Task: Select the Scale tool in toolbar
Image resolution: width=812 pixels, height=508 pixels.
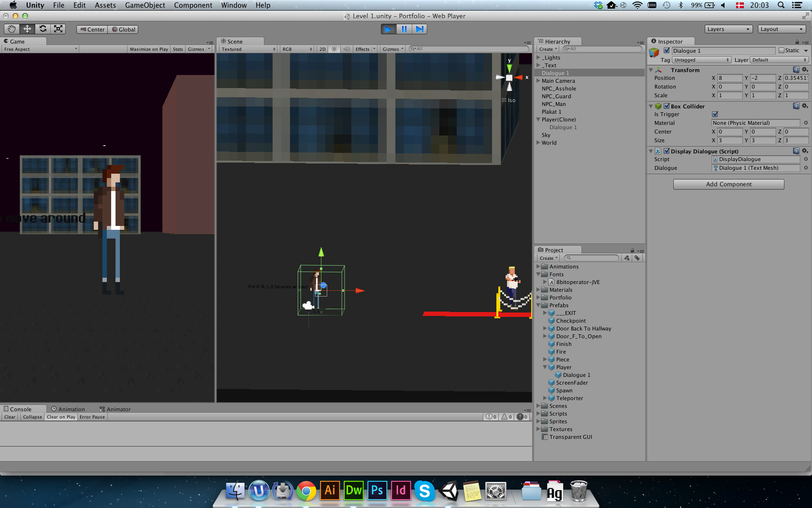Action: click(x=58, y=29)
